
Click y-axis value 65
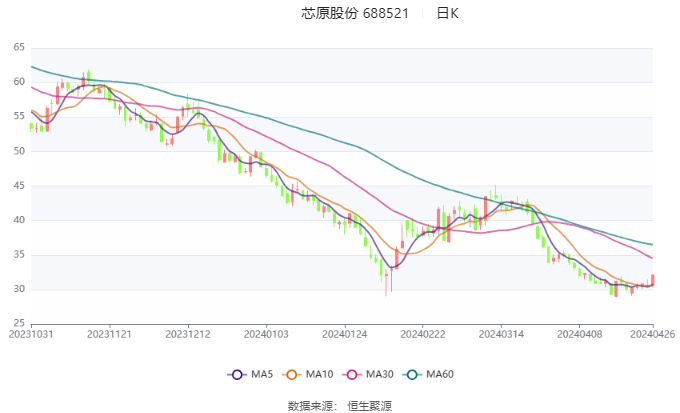point(19,47)
